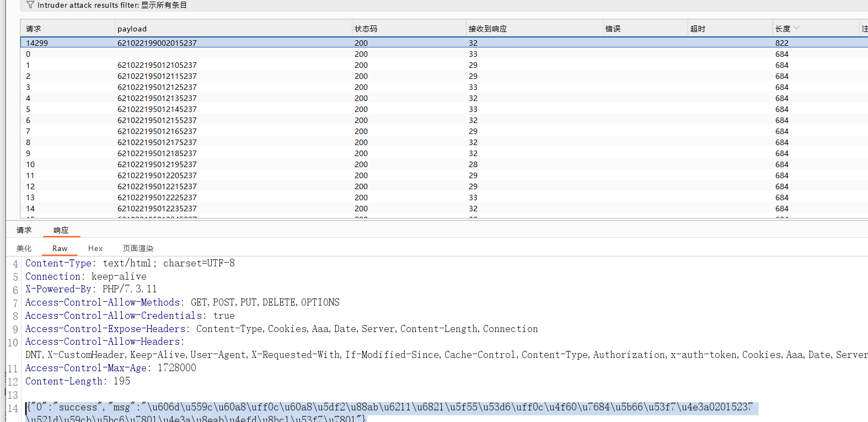The width and height of the screenshot is (868, 422).
Task: Select the Hex view tab
Action: 95,248
